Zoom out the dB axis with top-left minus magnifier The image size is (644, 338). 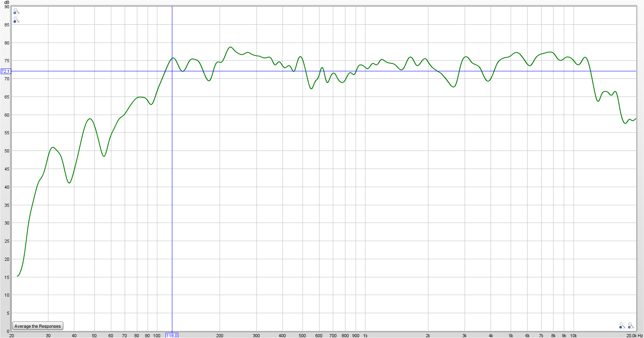(x=16, y=20)
